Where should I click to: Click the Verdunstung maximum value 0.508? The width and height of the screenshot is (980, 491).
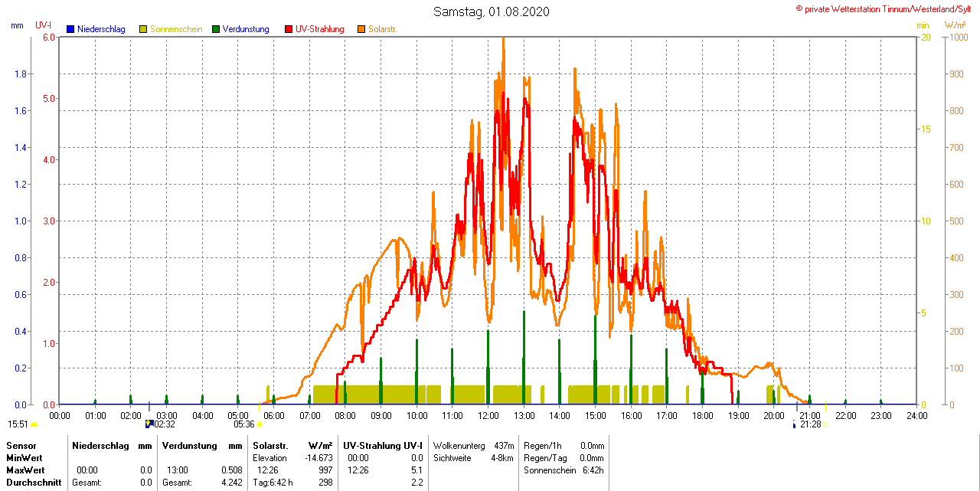[x=232, y=470]
